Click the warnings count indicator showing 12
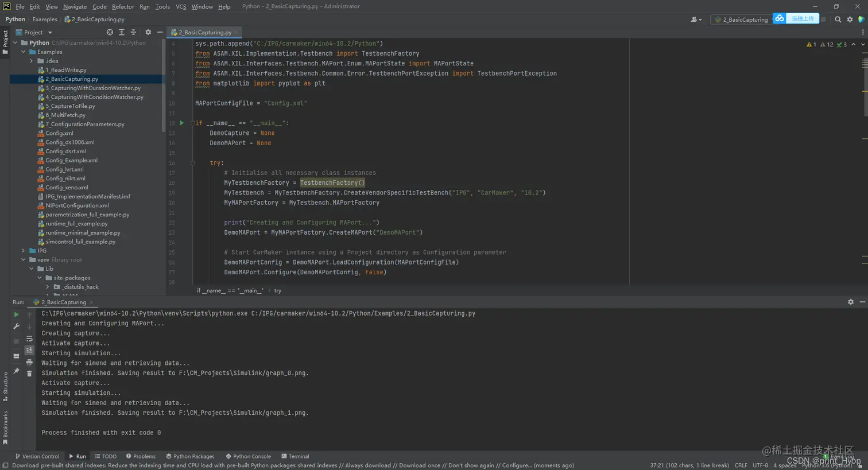 coord(827,44)
